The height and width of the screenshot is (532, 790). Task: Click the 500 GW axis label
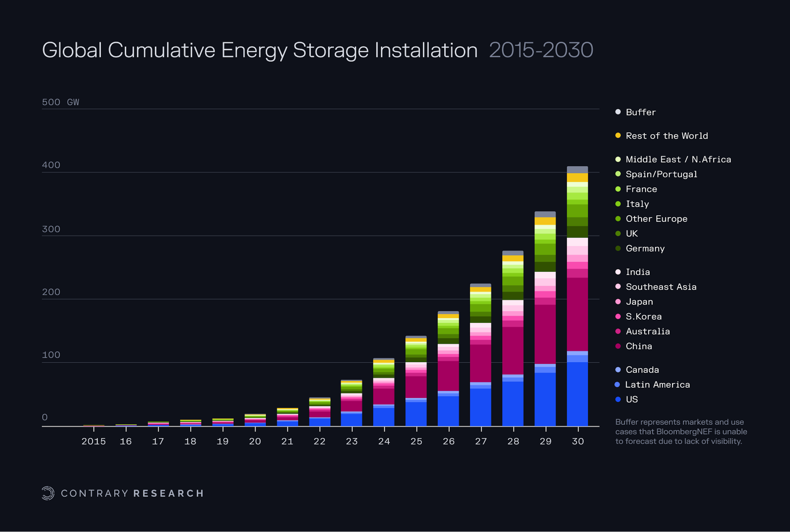point(60,102)
